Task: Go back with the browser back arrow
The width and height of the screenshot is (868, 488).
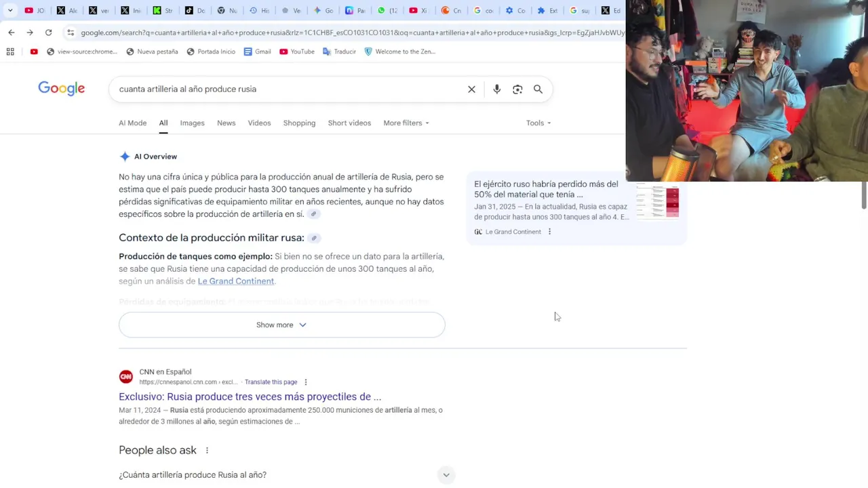Action: coord(12,33)
